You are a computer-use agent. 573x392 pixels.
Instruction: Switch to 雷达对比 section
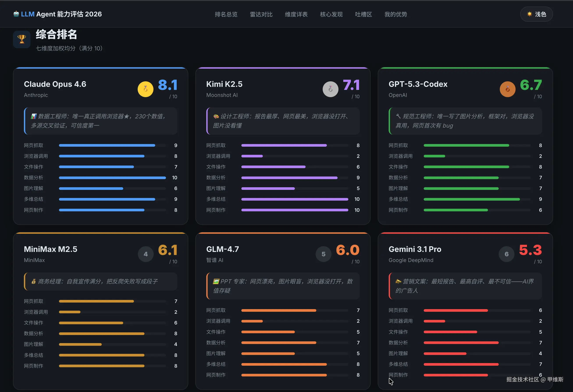coord(261,14)
